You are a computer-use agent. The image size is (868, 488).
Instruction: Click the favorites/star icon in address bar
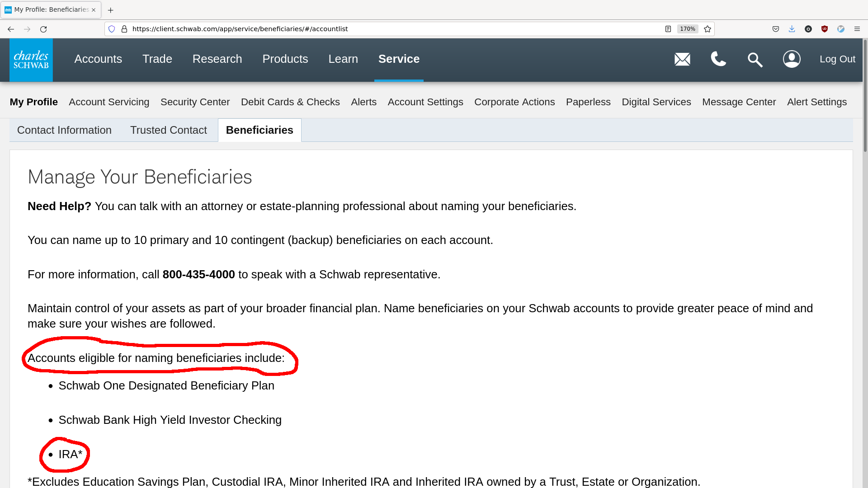click(707, 28)
